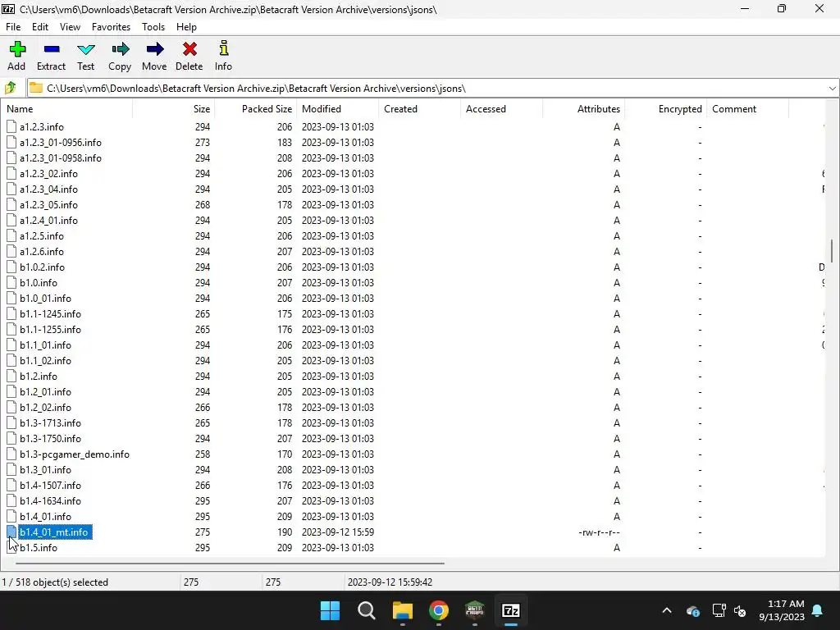Sort by Encrypted column header
The width and height of the screenshot is (840, 630).
665,109
